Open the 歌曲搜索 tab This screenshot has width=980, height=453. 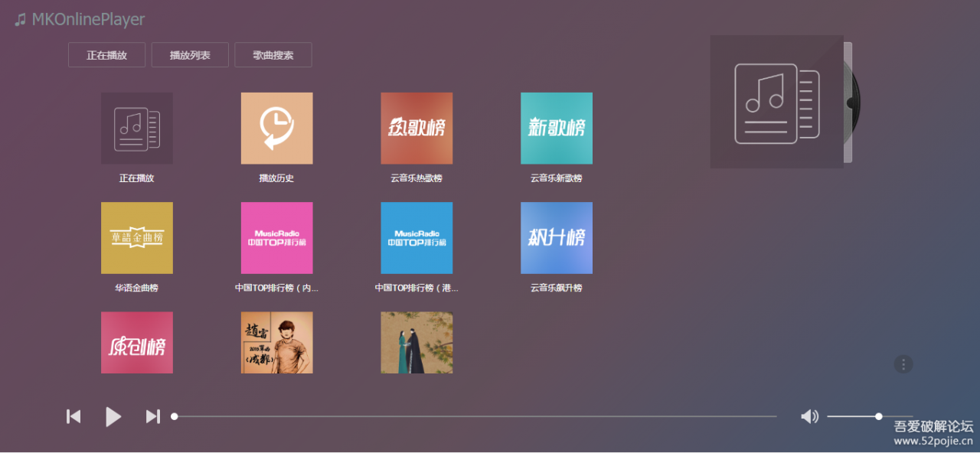[273, 55]
